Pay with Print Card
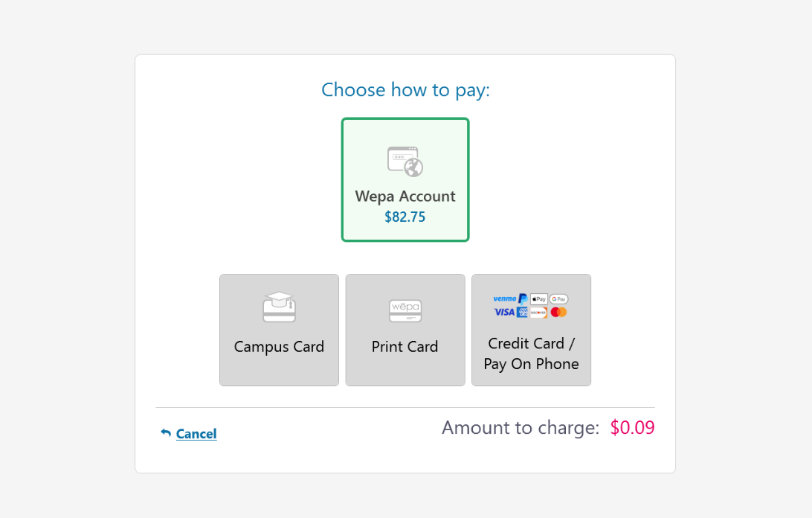The image size is (812, 518). [x=405, y=330]
